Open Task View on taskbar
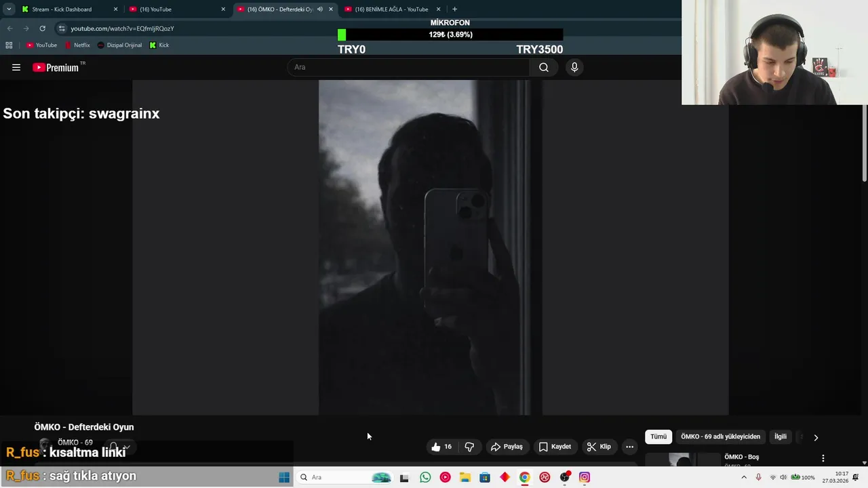The height and width of the screenshot is (488, 868). (x=404, y=477)
